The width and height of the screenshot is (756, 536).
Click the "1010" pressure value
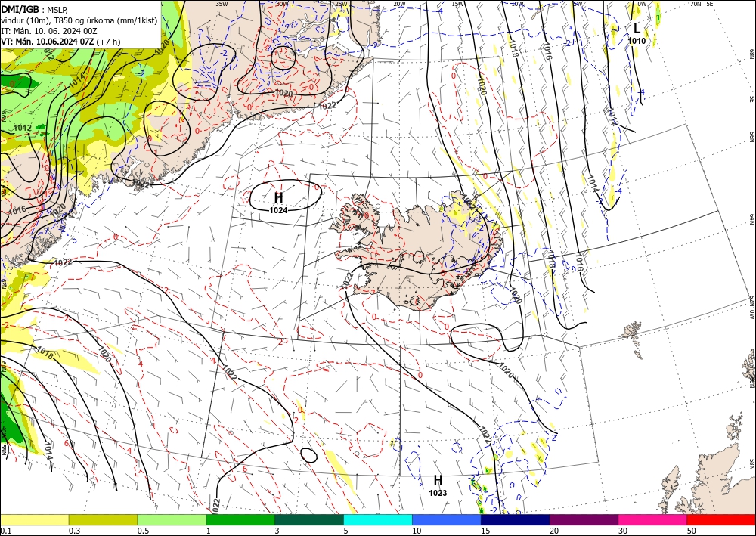point(637,41)
